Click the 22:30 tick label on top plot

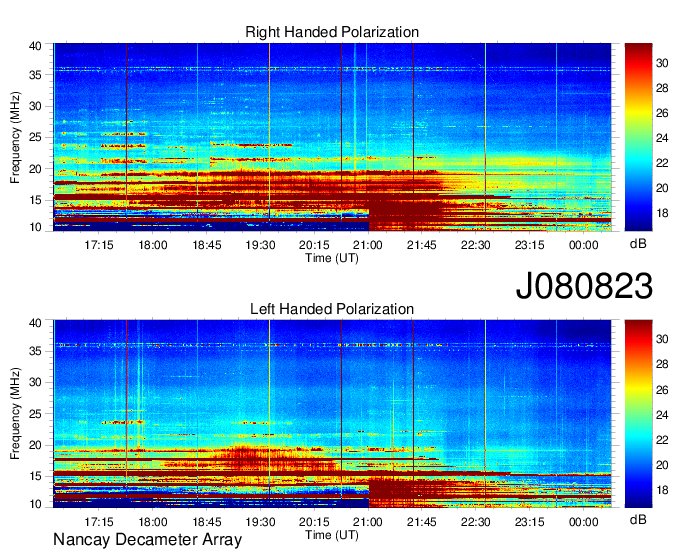coord(475,245)
